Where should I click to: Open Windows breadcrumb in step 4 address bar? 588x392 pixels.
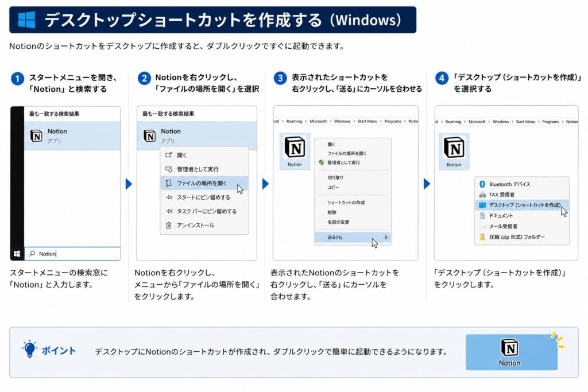tap(501, 122)
